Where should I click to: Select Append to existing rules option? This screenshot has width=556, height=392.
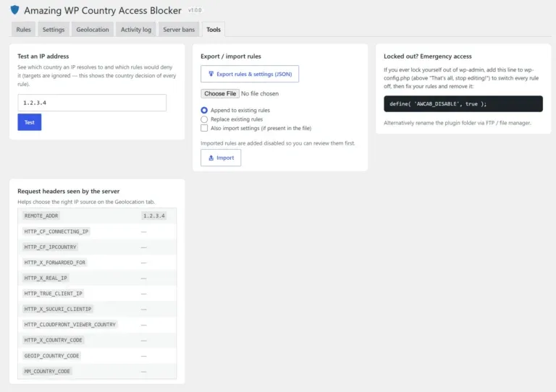(204, 111)
